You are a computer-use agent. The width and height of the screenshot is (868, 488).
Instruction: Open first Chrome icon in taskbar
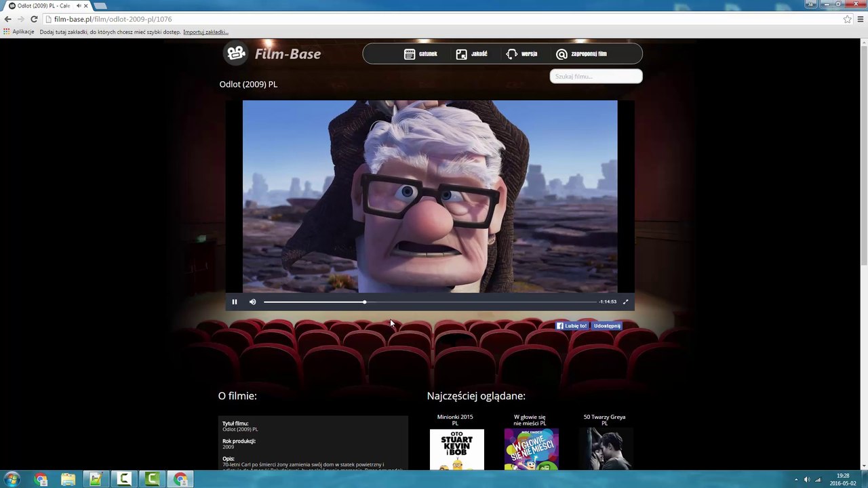[x=41, y=479]
